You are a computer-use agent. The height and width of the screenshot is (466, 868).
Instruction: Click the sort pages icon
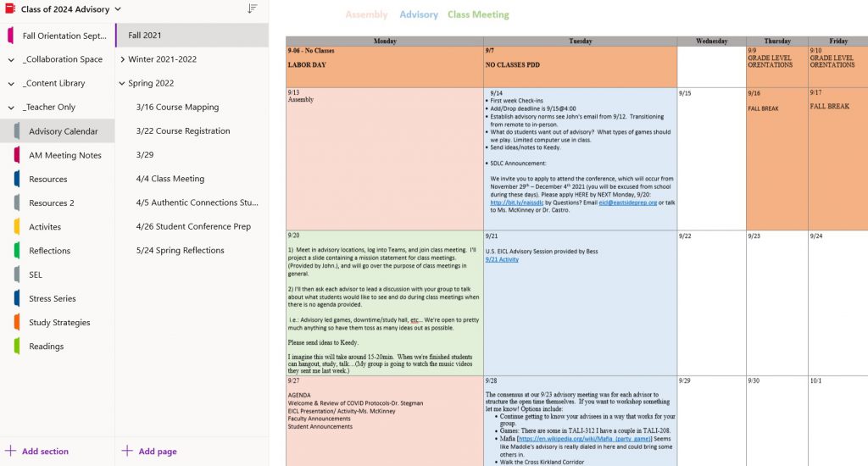click(x=253, y=8)
